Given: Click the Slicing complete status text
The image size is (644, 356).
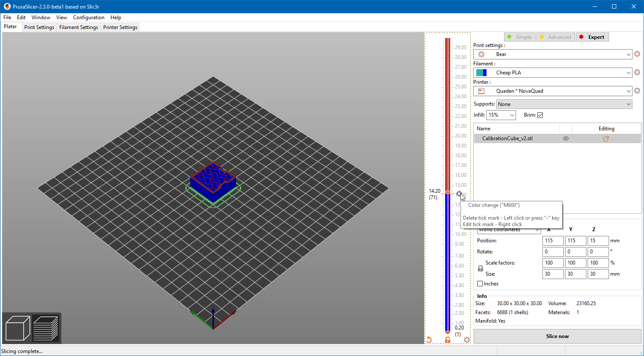Looking at the screenshot, I should click(x=22, y=351).
